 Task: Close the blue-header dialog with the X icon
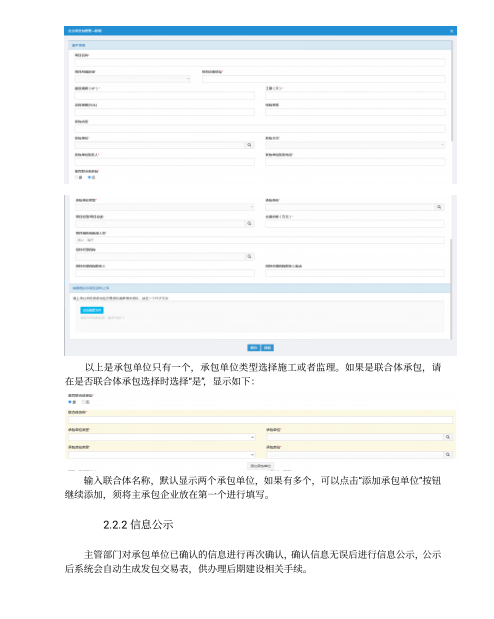[452, 31]
